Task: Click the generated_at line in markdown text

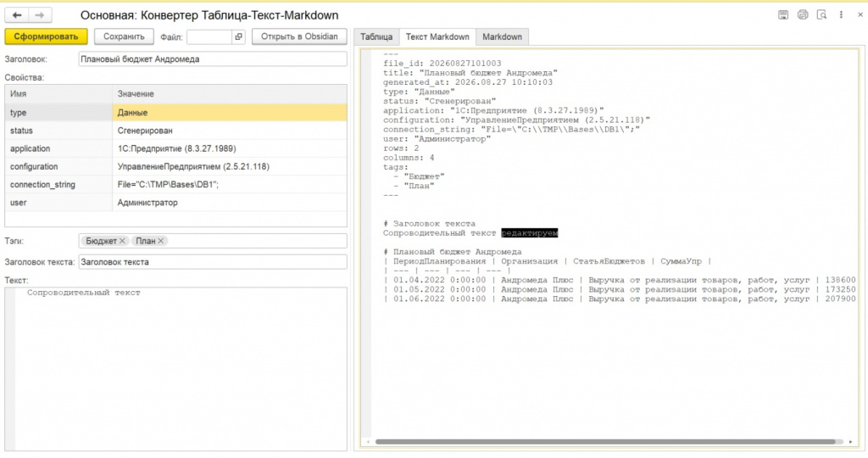Action: tap(468, 82)
